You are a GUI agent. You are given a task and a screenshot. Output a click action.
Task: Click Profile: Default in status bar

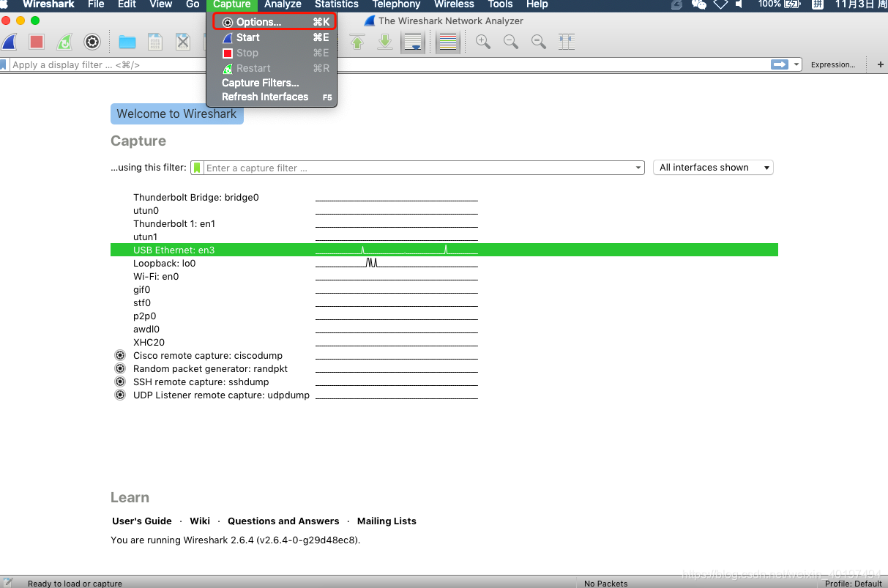853,583
